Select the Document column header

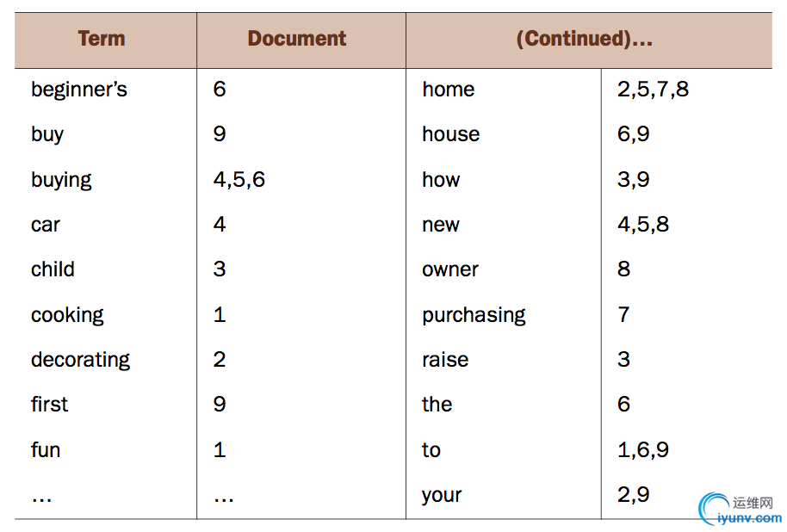[x=296, y=39]
